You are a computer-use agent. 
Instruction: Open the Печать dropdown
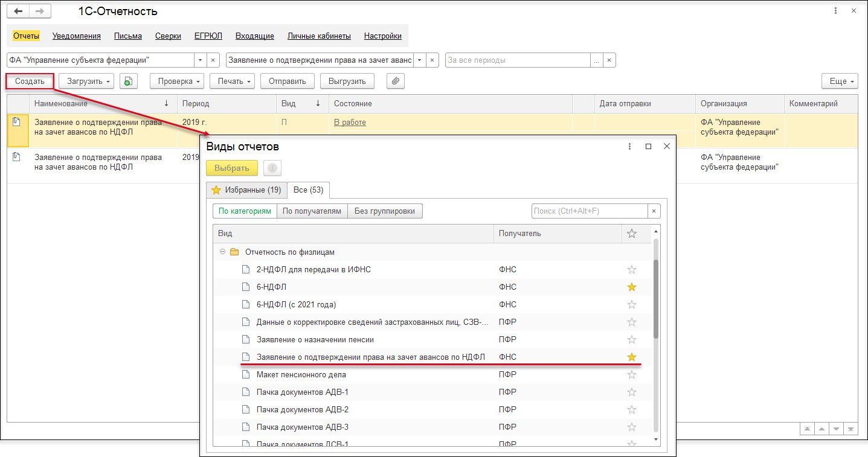[233, 81]
